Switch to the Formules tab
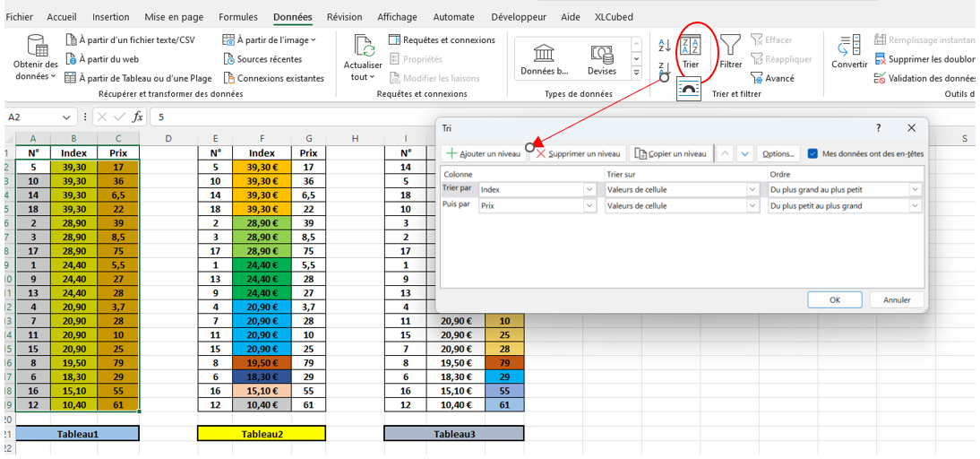 [239, 17]
